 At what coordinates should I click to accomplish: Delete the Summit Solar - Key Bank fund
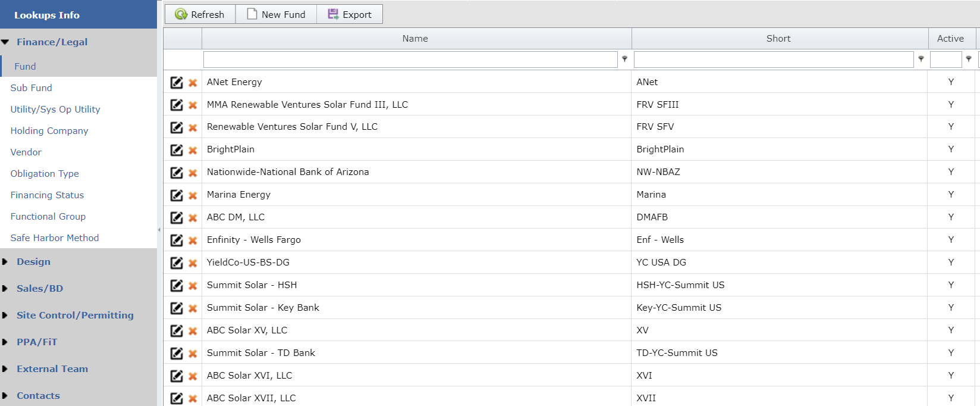tap(193, 309)
